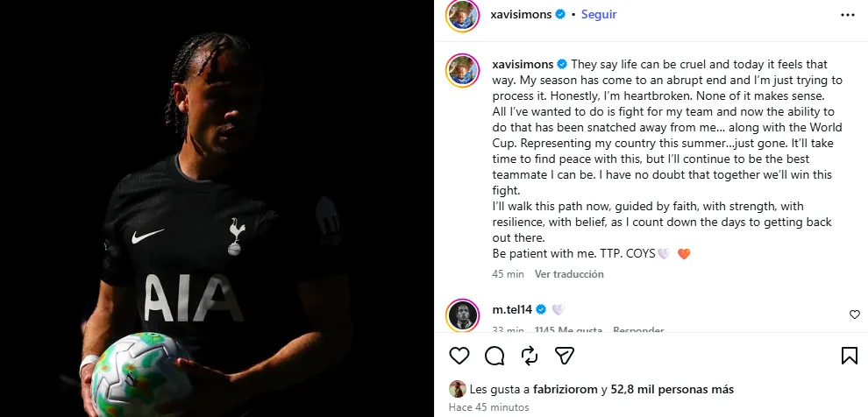Click the m.tel14 commenter username
Viewport: 868px width, 417px height.
pos(512,310)
